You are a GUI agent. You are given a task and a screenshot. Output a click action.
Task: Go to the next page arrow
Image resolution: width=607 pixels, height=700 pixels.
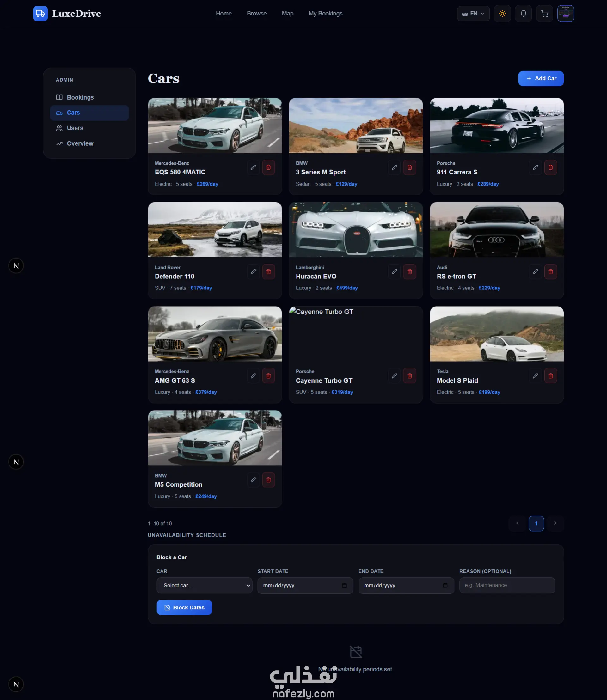pos(555,524)
